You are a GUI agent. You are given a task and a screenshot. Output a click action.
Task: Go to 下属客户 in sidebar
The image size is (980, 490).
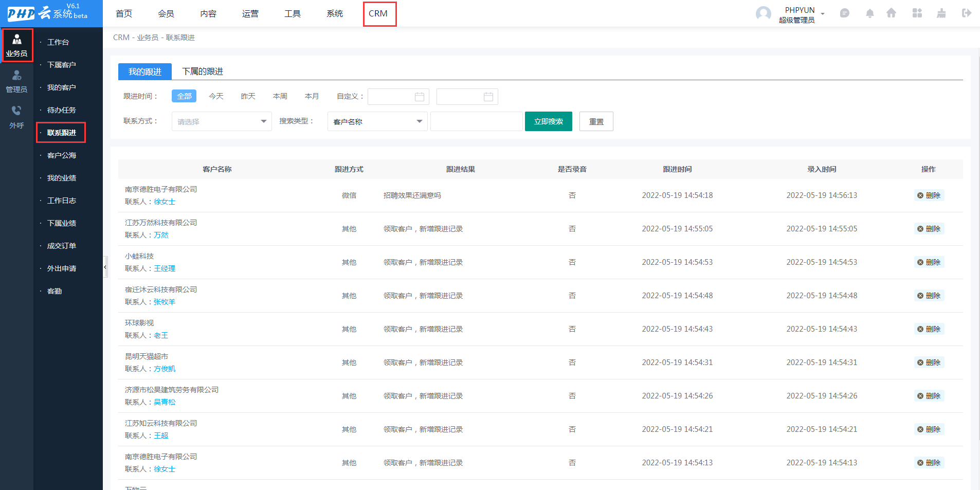[x=61, y=65]
